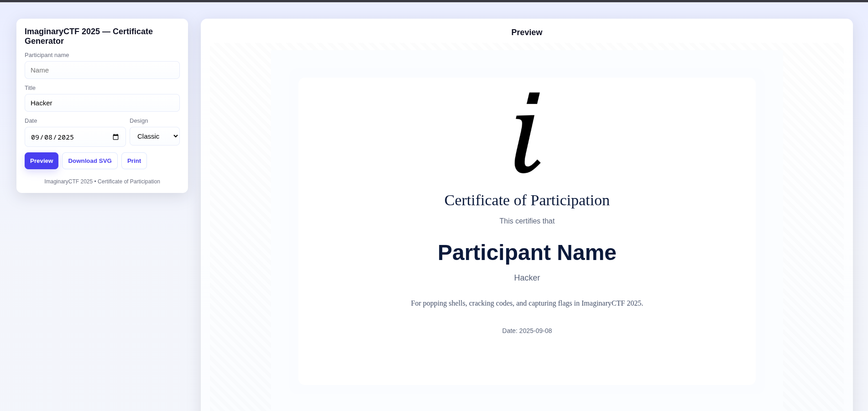Click the Participant name field label
Image resolution: width=868 pixels, height=411 pixels.
click(47, 55)
